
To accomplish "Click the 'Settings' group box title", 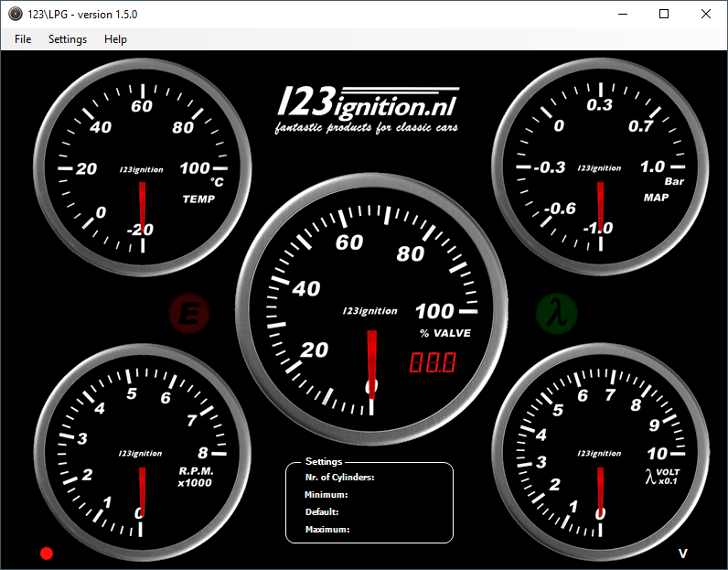I will point(324,461).
